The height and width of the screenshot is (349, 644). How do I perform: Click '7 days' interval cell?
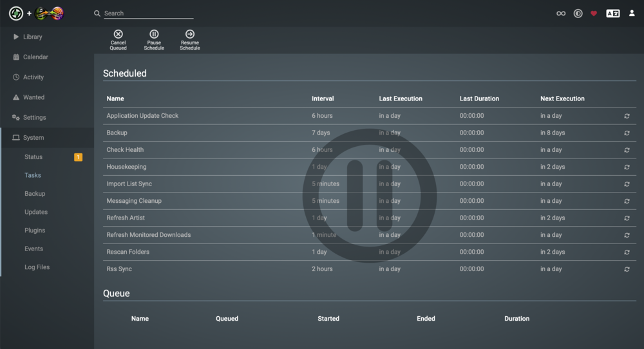(x=321, y=133)
